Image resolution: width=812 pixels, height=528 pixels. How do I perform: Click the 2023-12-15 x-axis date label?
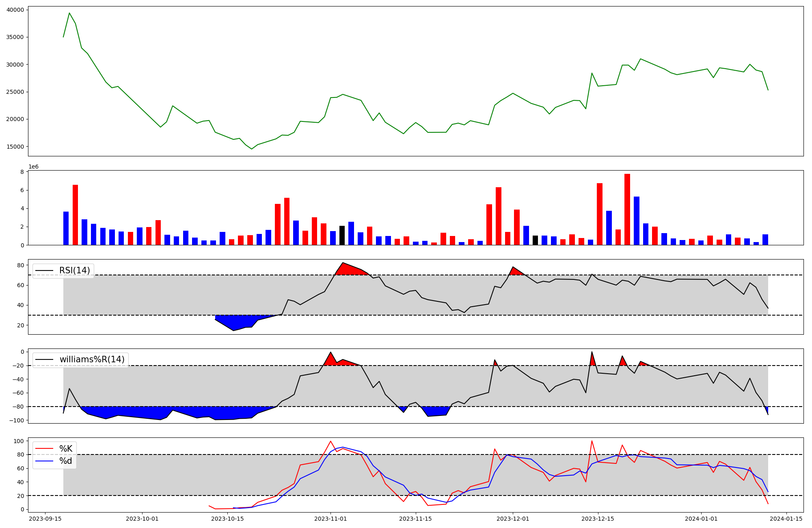[598, 519]
